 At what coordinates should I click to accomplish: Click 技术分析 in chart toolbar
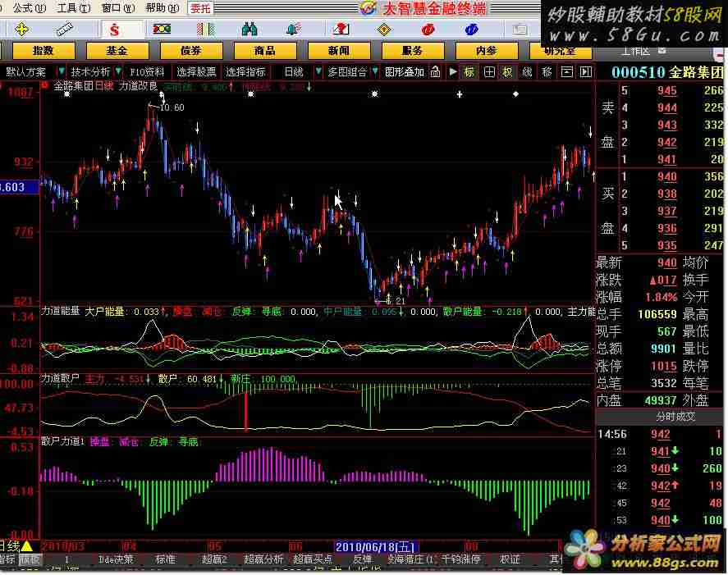pos(90,72)
